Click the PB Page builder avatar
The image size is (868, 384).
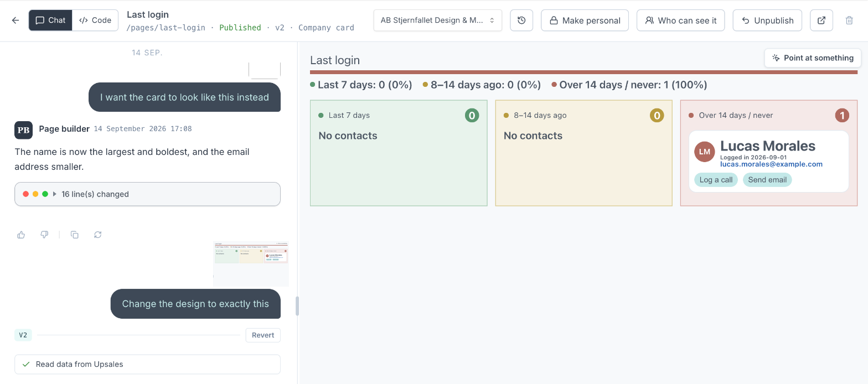pyautogui.click(x=23, y=130)
